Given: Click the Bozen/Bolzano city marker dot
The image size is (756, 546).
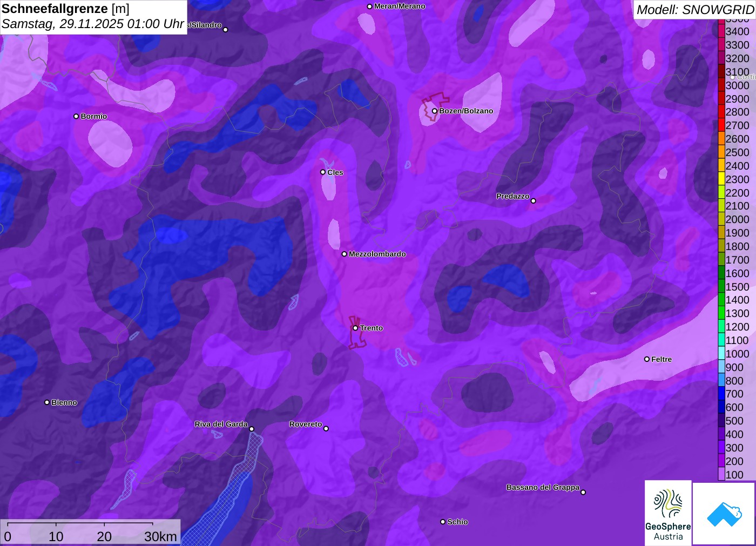Looking at the screenshot, I should (x=434, y=111).
